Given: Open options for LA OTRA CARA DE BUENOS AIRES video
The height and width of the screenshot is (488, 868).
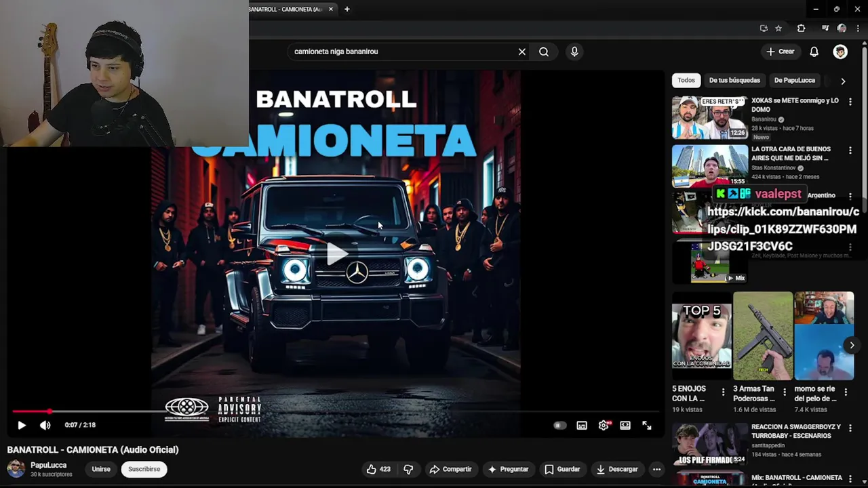Looking at the screenshot, I should pyautogui.click(x=850, y=150).
